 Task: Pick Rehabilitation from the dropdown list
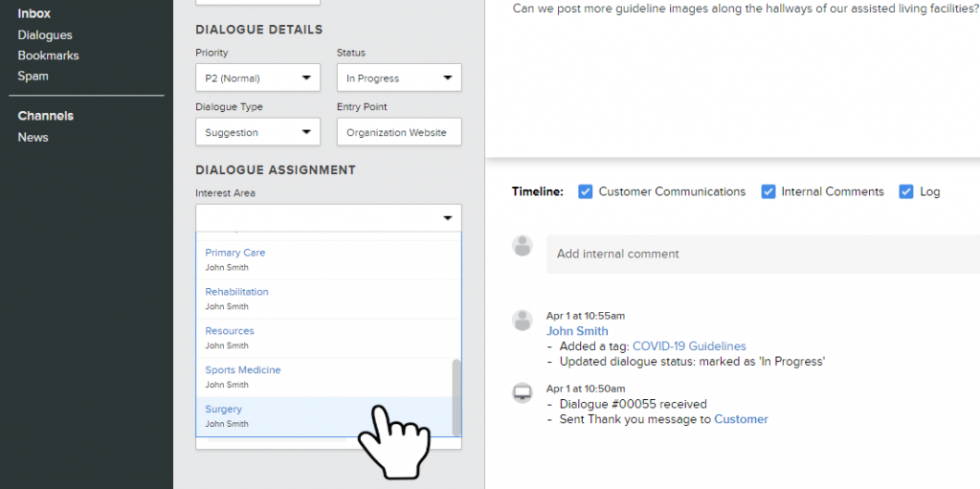pos(324,299)
